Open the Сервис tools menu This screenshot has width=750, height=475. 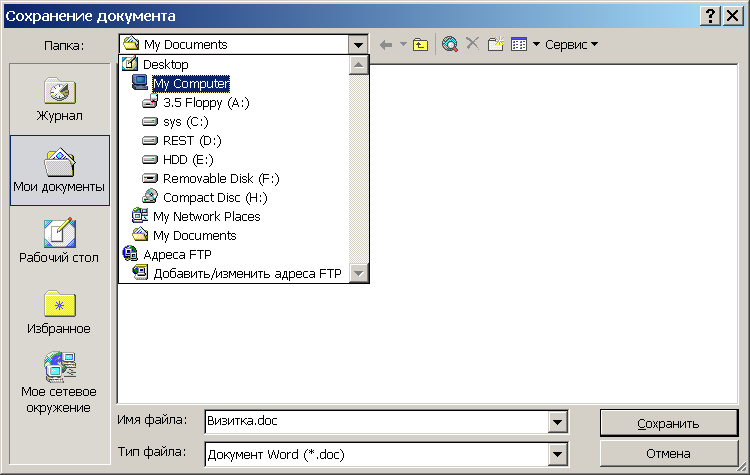pyautogui.click(x=571, y=44)
